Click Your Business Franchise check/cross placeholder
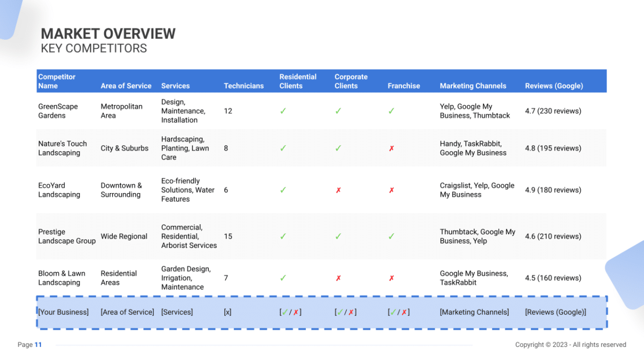Viewport: 644px width, 362px height. click(399, 312)
